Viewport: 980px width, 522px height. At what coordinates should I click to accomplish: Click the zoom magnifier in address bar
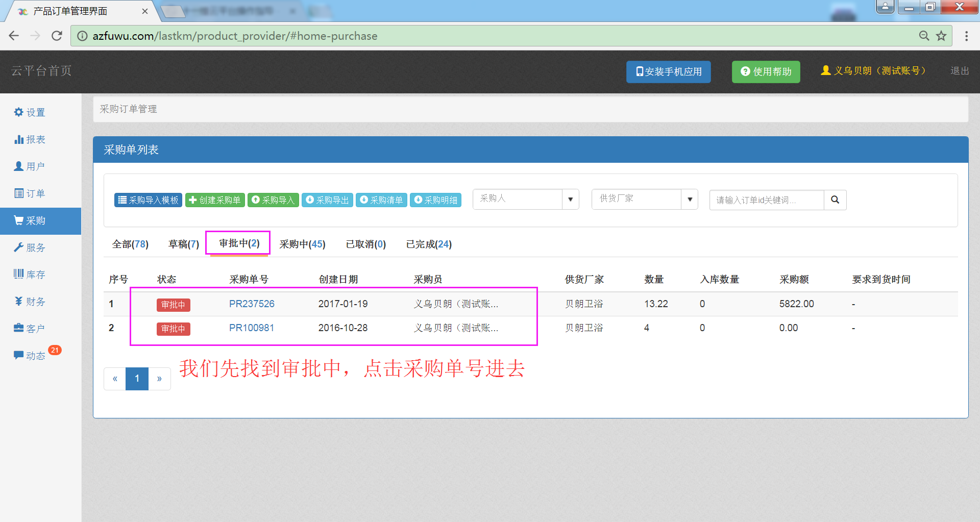(924, 36)
